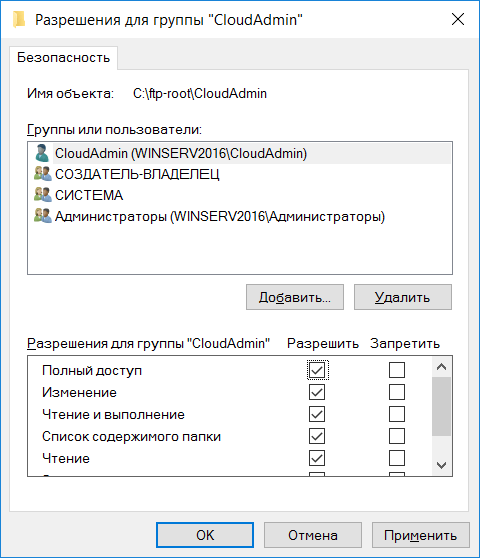
Task: Click the CloudAdmin user icon
Action: pyautogui.click(x=42, y=153)
